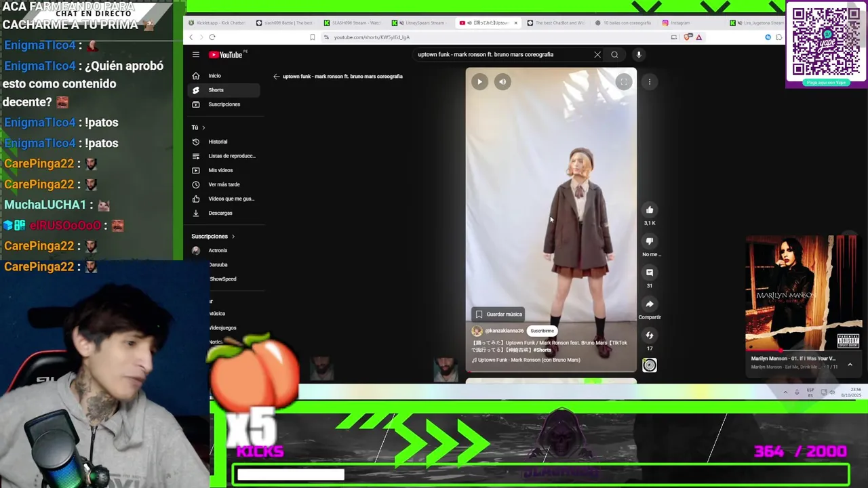
Task: Switch to 10 bailes con coreografía tab
Action: pyautogui.click(x=623, y=23)
